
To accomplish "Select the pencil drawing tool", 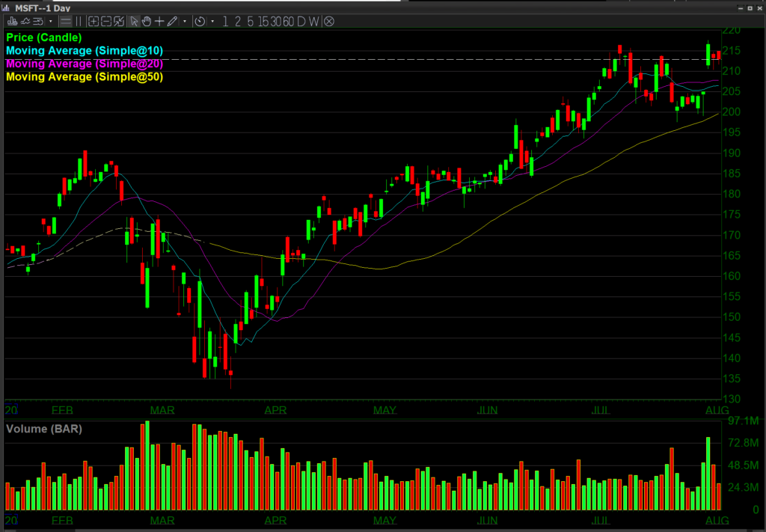I will (x=171, y=21).
